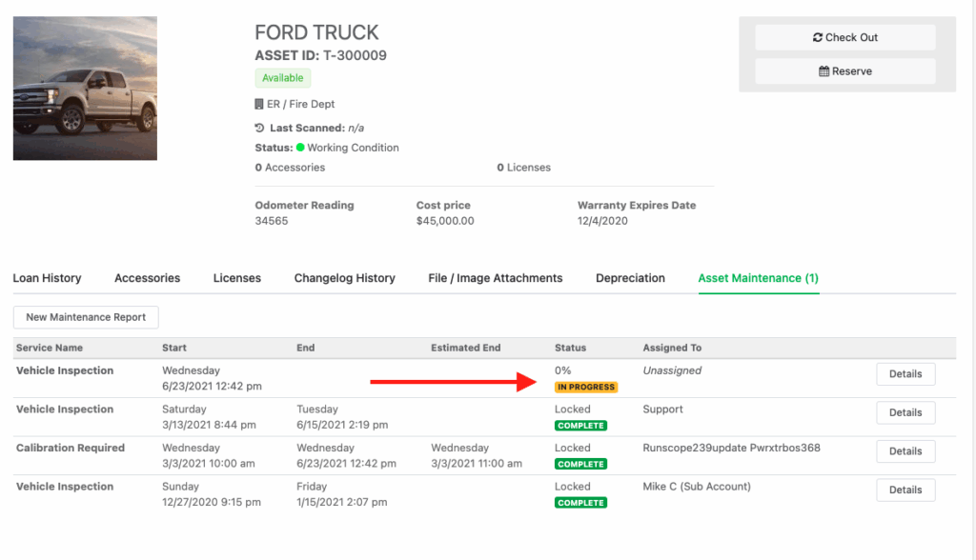Click the green Working Condition status dot
Screen dimensions: 976x560
(x=299, y=148)
